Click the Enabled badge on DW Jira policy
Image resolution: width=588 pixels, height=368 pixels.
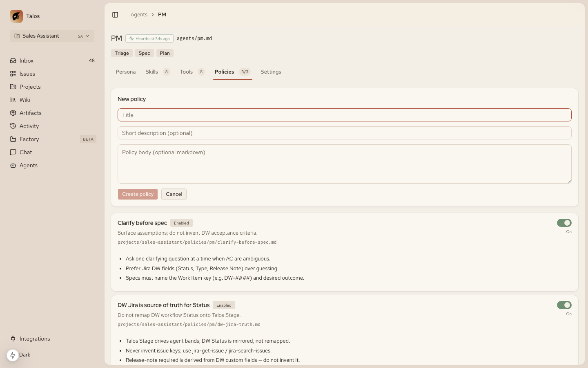tap(224, 305)
